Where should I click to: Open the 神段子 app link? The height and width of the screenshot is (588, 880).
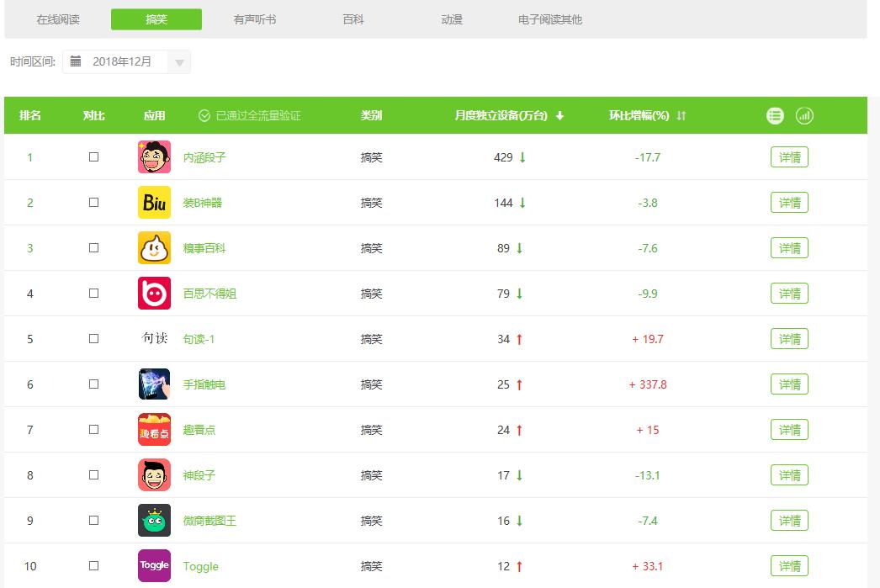tap(199, 476)
